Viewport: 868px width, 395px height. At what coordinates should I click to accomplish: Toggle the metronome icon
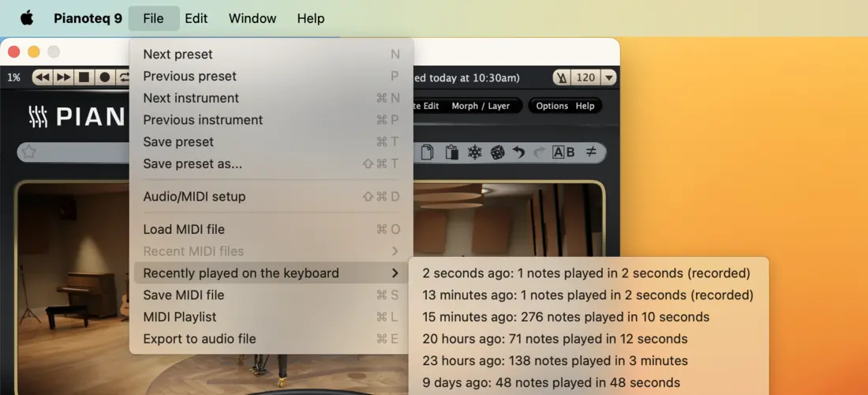click(x=561, y=77)
